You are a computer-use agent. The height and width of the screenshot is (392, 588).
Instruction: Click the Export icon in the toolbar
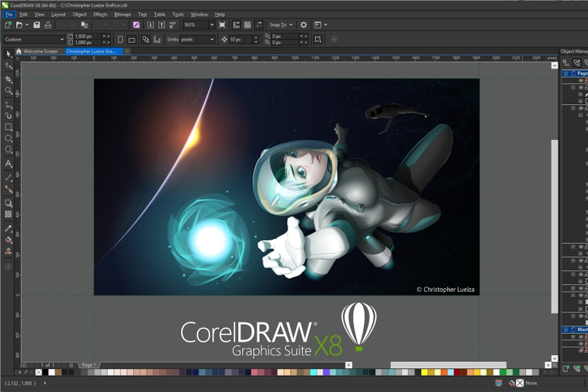click(x=162, y=25)
